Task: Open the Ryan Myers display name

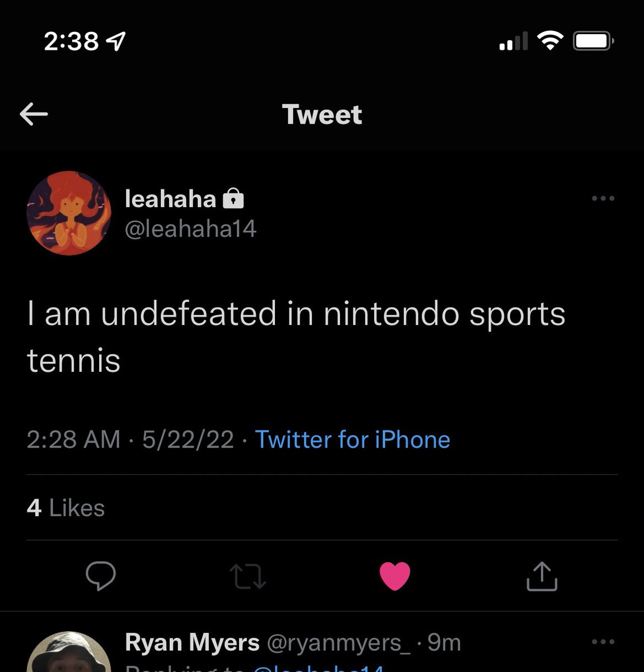Action: coord(192,642)
